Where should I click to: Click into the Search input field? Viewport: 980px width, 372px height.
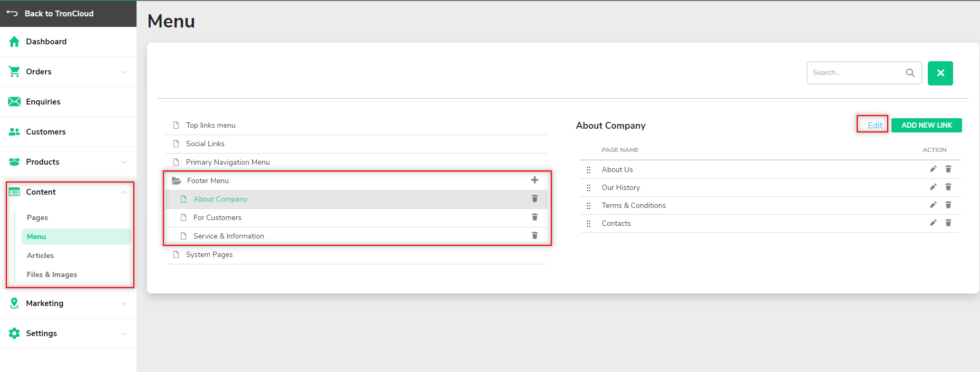[857, 73]
